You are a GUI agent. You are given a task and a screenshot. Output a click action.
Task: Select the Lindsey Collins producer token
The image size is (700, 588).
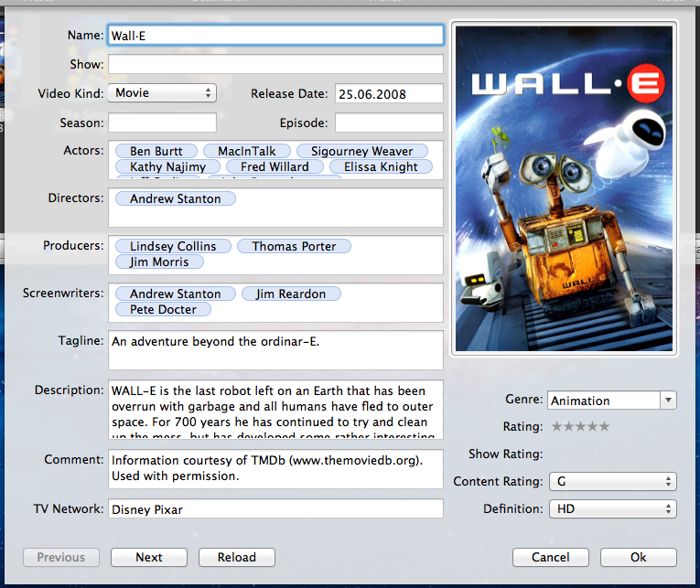tap(173, 246)
